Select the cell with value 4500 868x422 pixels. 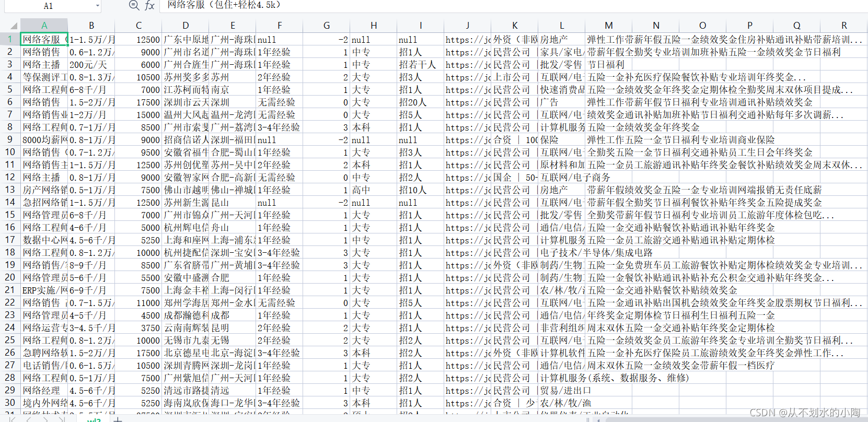click(x=138, y=315)
